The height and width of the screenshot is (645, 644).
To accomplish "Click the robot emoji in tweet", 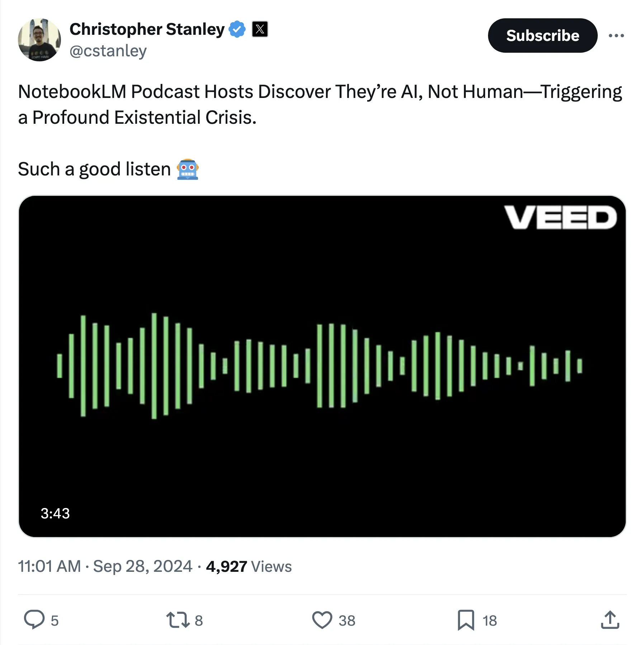I will coord(188,169).
